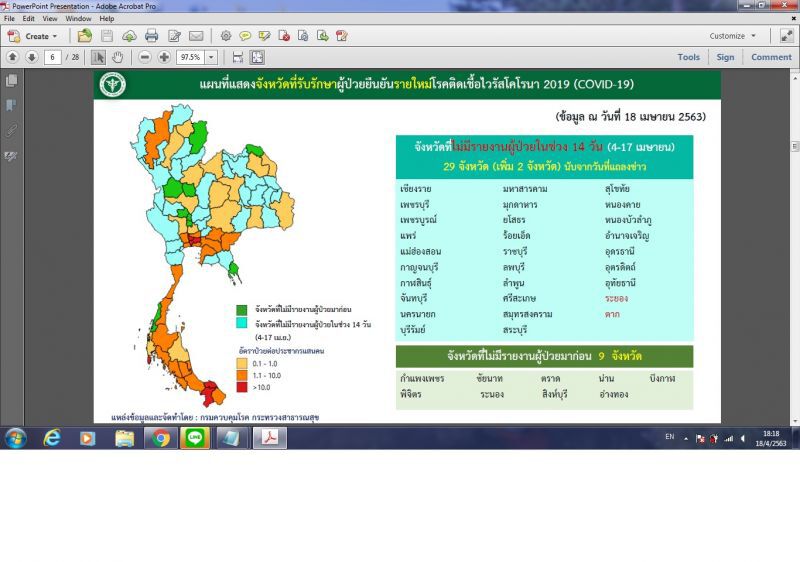Viewport: 800px width, 562px height.
Task: Select the Highlight text tool icon
Action: [x=264, y=36]
